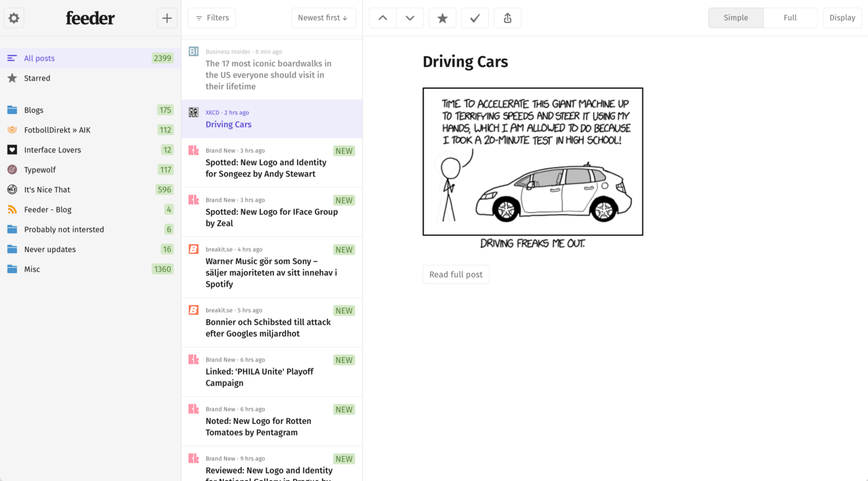This screenshot has width=868, height=481.
Task: Open Songeez logo post by Andy Stewart
Action: (272, 163)
